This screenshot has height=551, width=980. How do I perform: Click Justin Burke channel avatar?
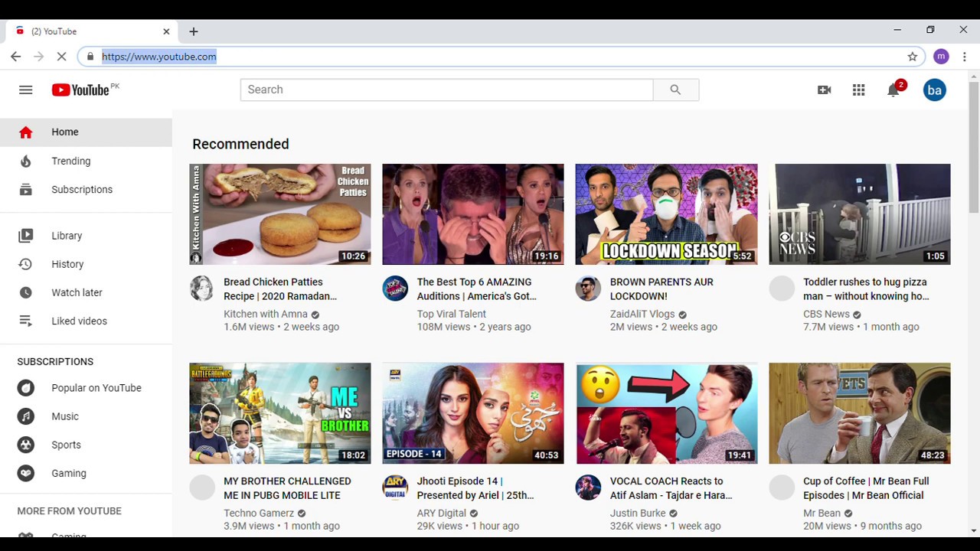coord(588,487)
